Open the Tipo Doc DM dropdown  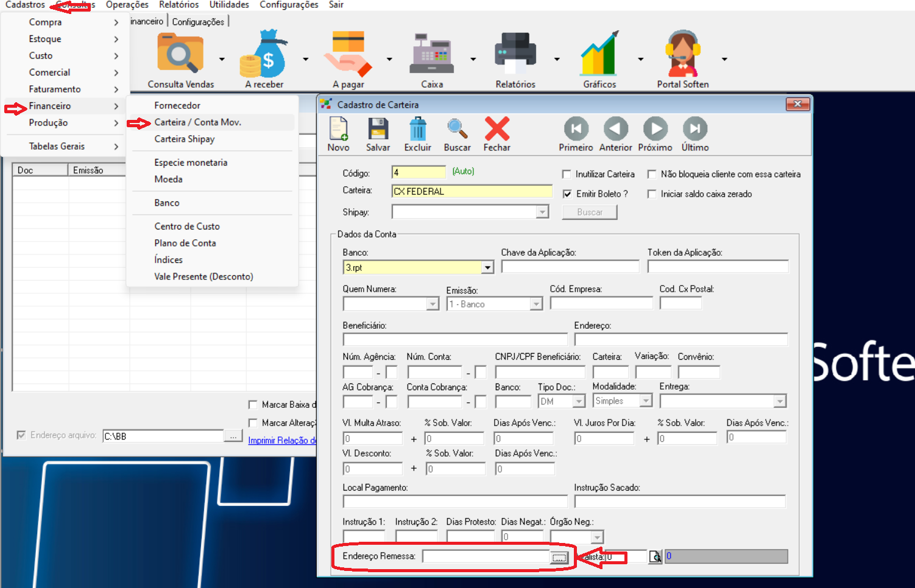tap(579, 401)
